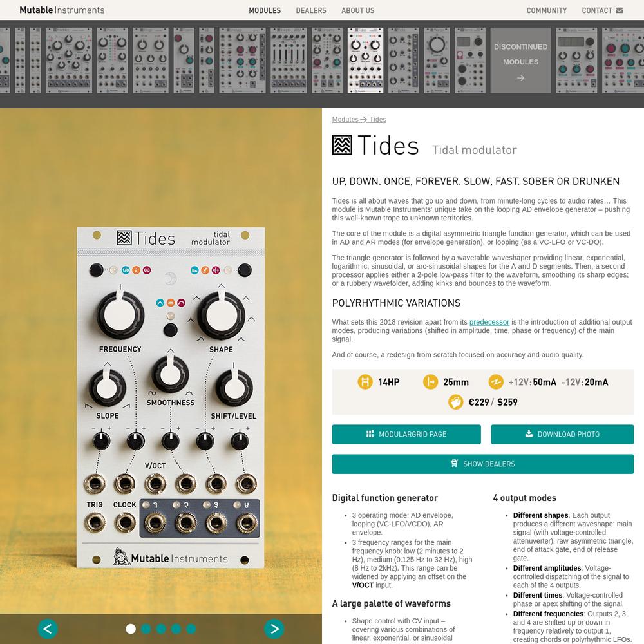Click the "25mm" depth value
Viewport: 644px width, 644px height.
[x=456, y=382]
